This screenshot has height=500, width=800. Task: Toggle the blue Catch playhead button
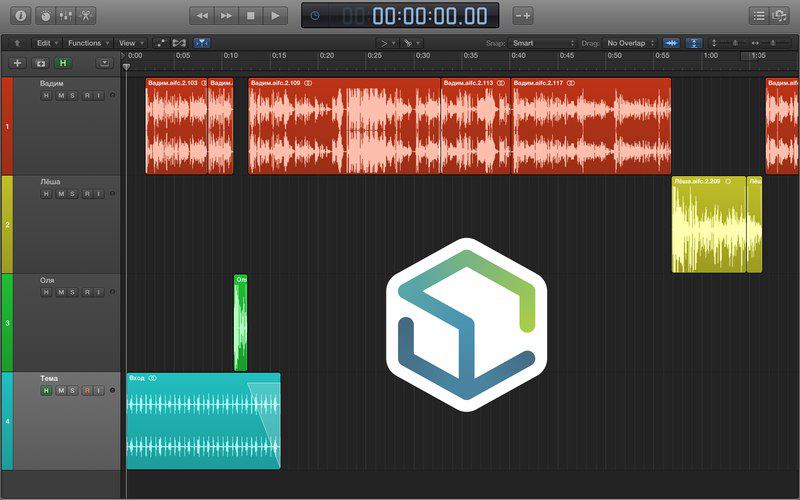202,43
